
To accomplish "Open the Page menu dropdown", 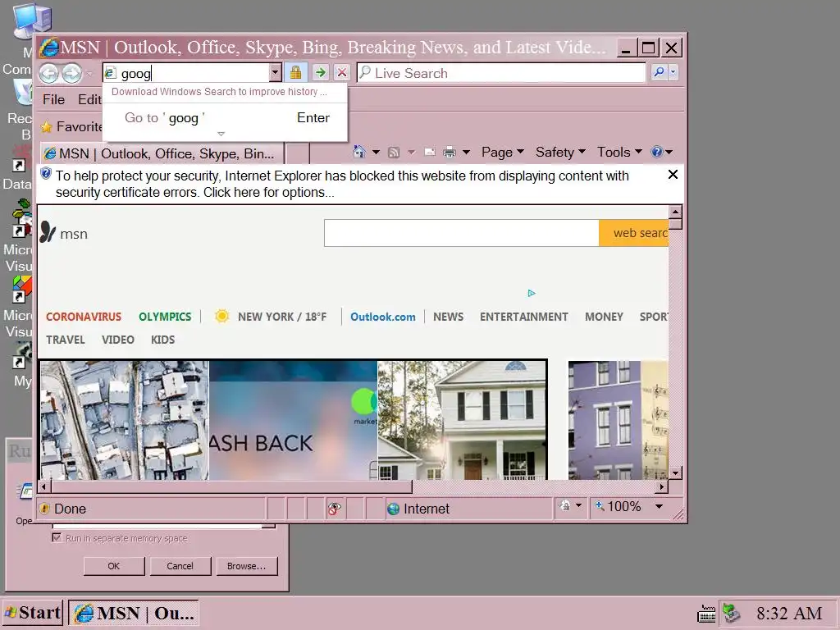I will (503, 152).
